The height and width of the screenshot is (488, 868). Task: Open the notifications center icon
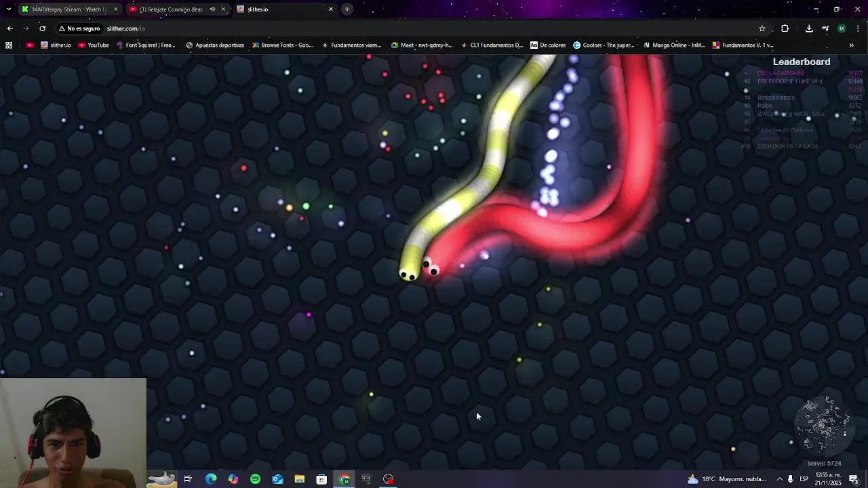(x=854, y=479)
